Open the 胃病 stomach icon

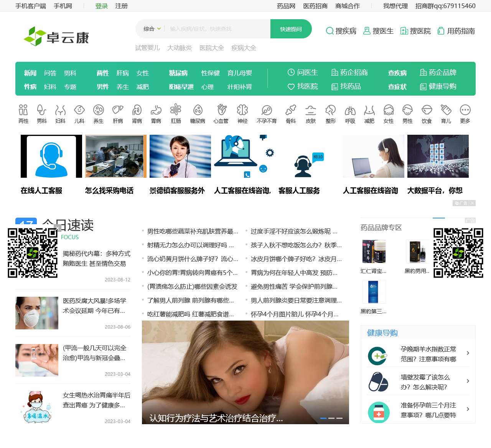156,110
